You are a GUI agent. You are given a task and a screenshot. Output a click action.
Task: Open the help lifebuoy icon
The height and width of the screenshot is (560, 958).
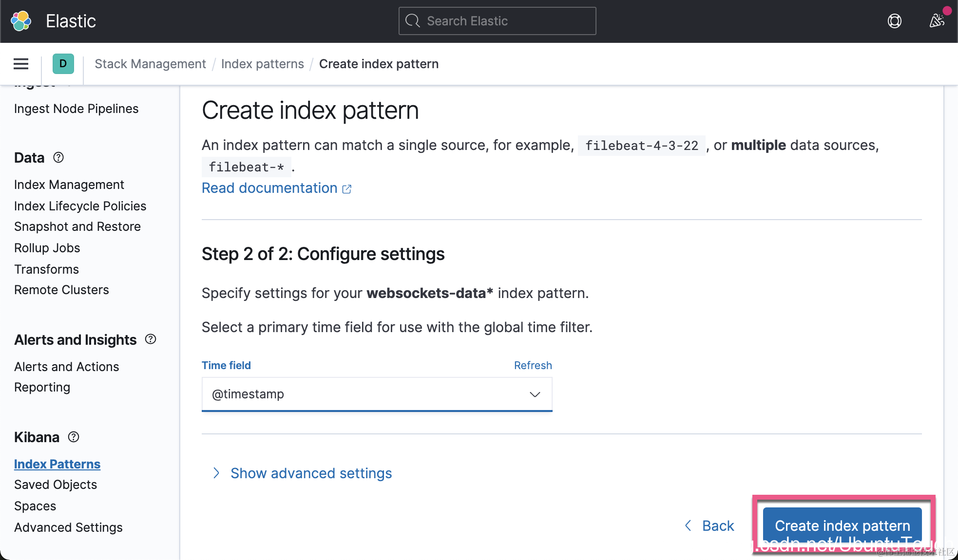[894, 21]
